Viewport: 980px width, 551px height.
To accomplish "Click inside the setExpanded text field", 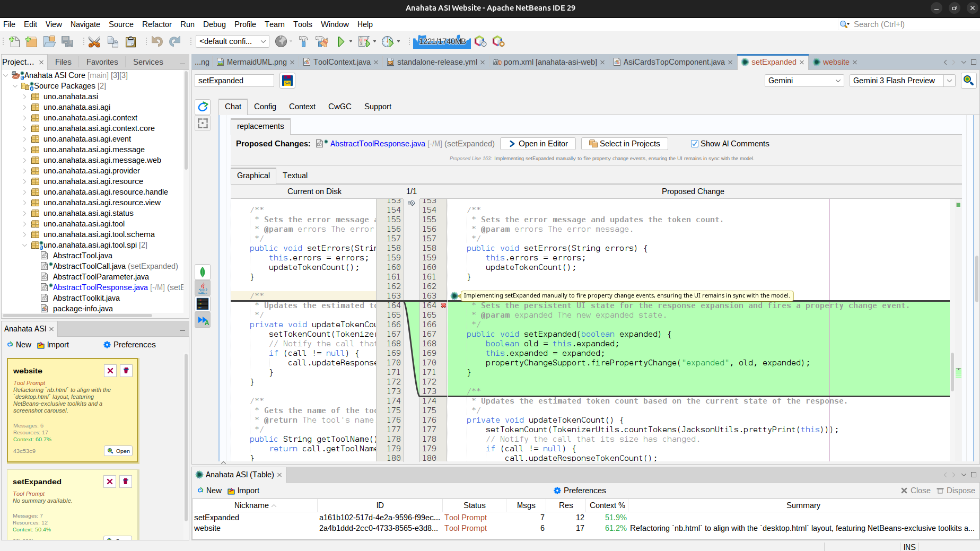I will click(x=234, y=80).
